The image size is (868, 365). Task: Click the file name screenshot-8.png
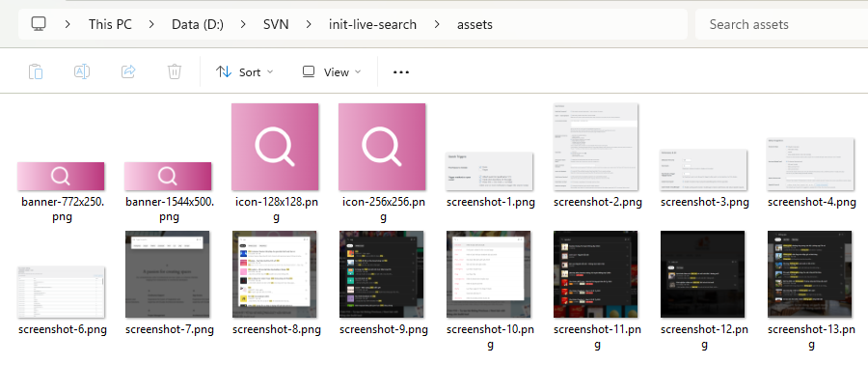pyautogui.click(x=277, y=329)
